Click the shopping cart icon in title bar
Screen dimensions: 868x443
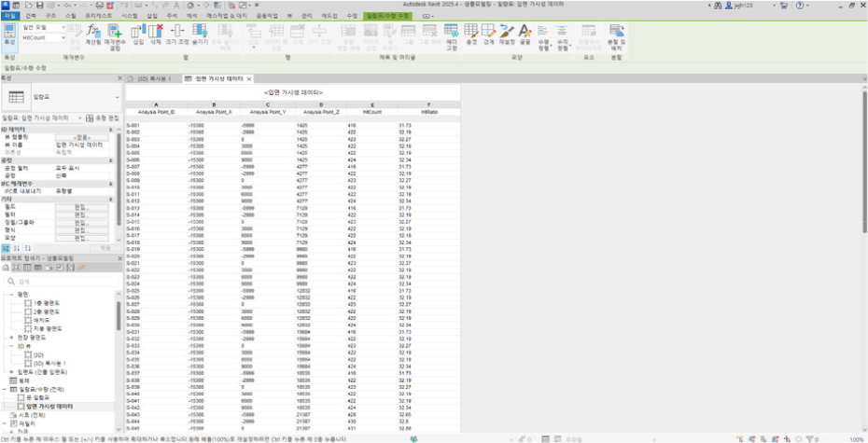coord(783,5)
